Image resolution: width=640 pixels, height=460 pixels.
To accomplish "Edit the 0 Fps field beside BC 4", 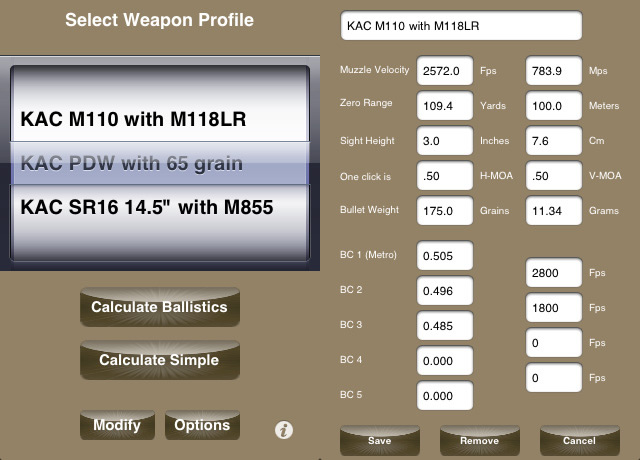I will (554, 378).
